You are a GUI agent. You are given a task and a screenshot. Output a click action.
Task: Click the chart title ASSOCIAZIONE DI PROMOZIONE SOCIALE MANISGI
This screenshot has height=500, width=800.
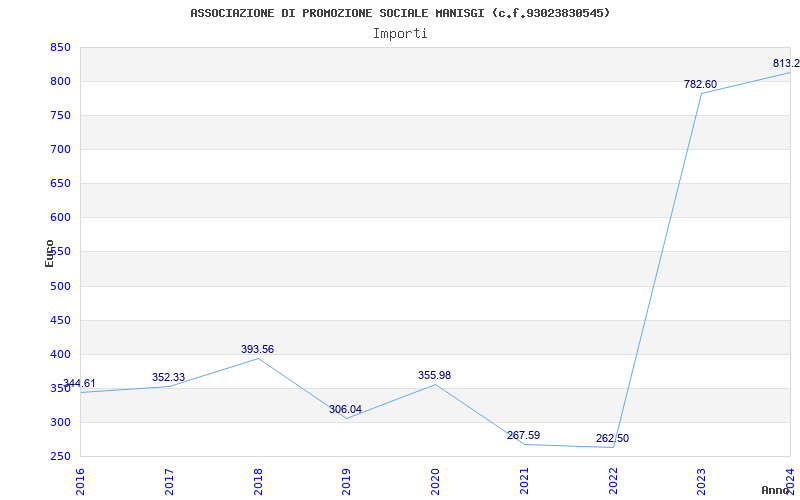(x=400, y=13)
